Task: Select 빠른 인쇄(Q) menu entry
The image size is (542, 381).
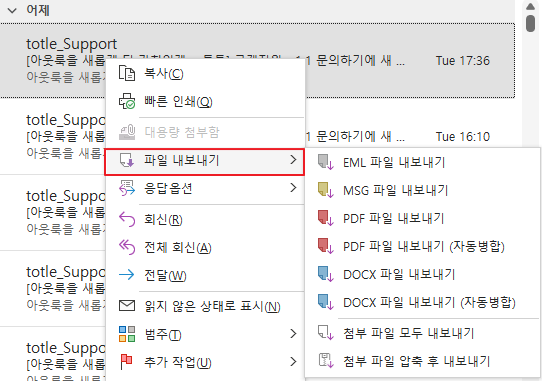Action: click(x=205, y=101)
